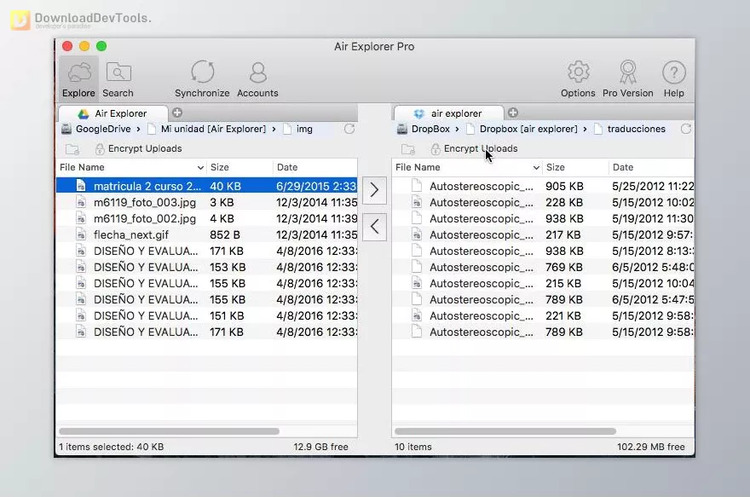
Task: Select the 151 KB DISEÑO Y EVALUA file
Action: pyautogui.click(x=207, y=316)
